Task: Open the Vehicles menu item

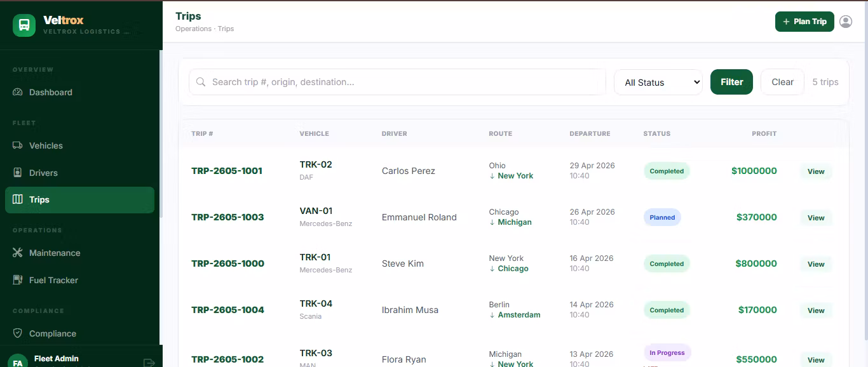Action: pyautogui.click(x=80, y=145)
